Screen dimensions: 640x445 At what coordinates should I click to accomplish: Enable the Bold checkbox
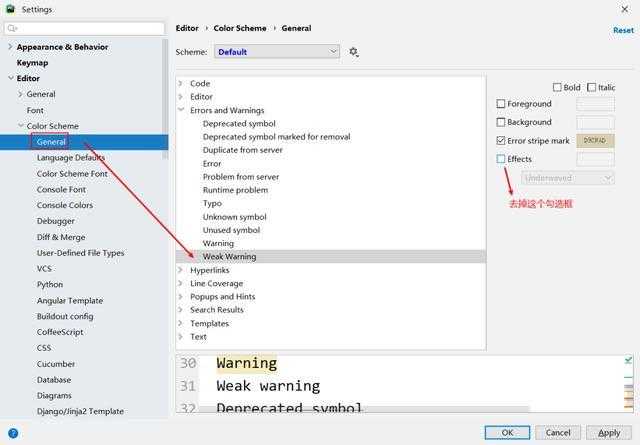click(558, 87)
